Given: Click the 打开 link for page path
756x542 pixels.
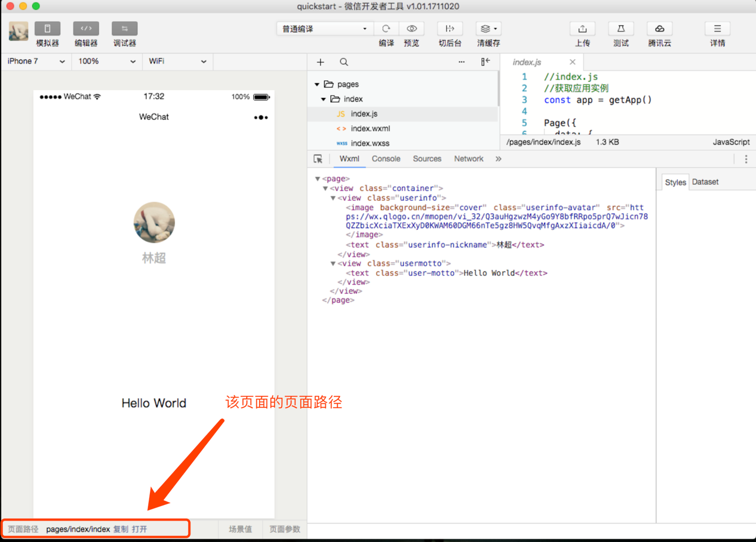Looking at the screenshot, I should (140, 529).
